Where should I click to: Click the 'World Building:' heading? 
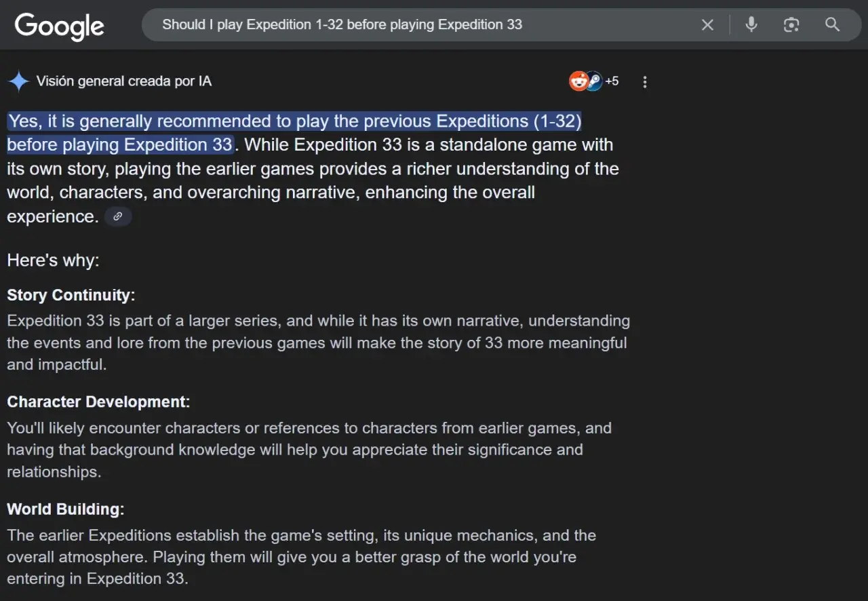[x=66, y=509]
